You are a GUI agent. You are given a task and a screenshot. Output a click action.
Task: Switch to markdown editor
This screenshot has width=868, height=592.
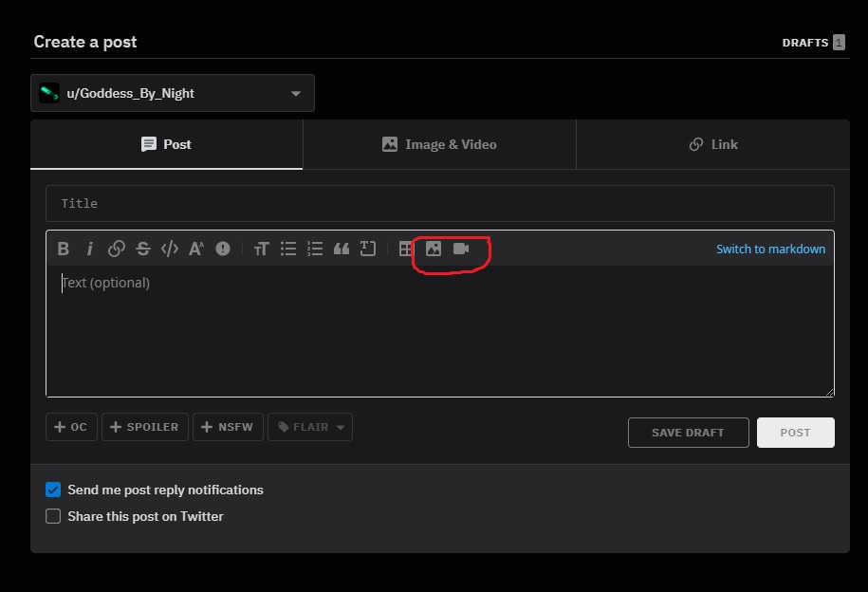(x=770, y=250)
